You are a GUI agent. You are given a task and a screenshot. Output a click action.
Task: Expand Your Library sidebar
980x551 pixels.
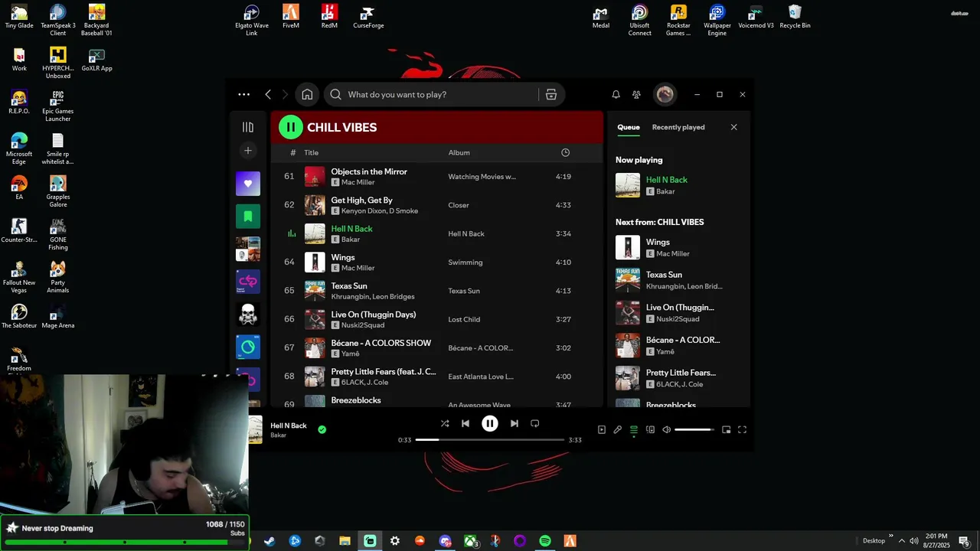point(248,127)
